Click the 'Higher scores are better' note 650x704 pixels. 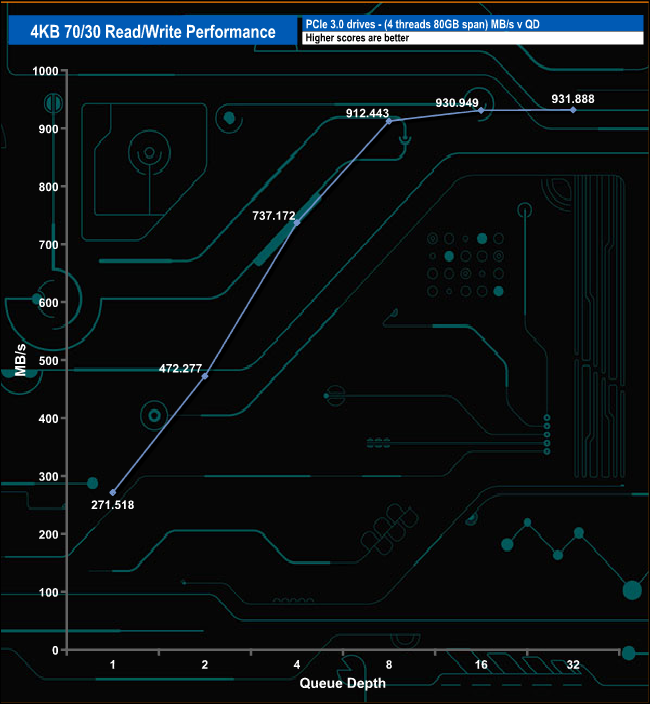coord(357,38)
